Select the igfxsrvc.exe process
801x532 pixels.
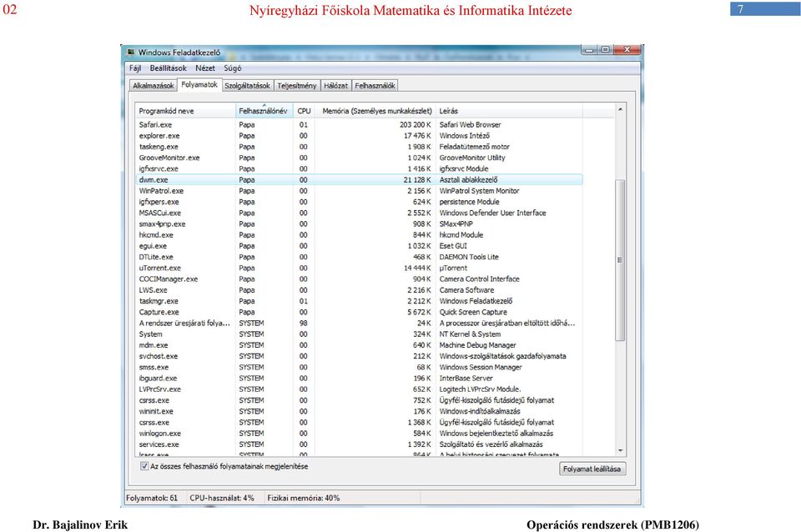[359, 169]
